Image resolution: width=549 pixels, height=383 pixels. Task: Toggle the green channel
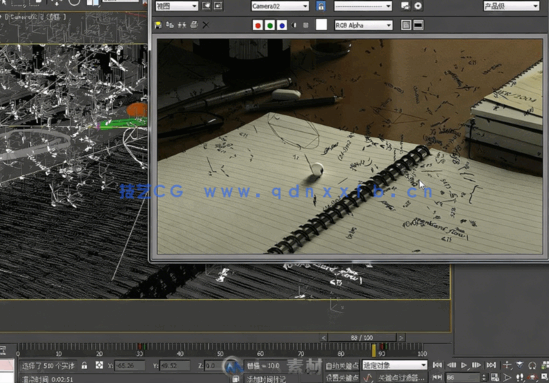tap(270, 25)
